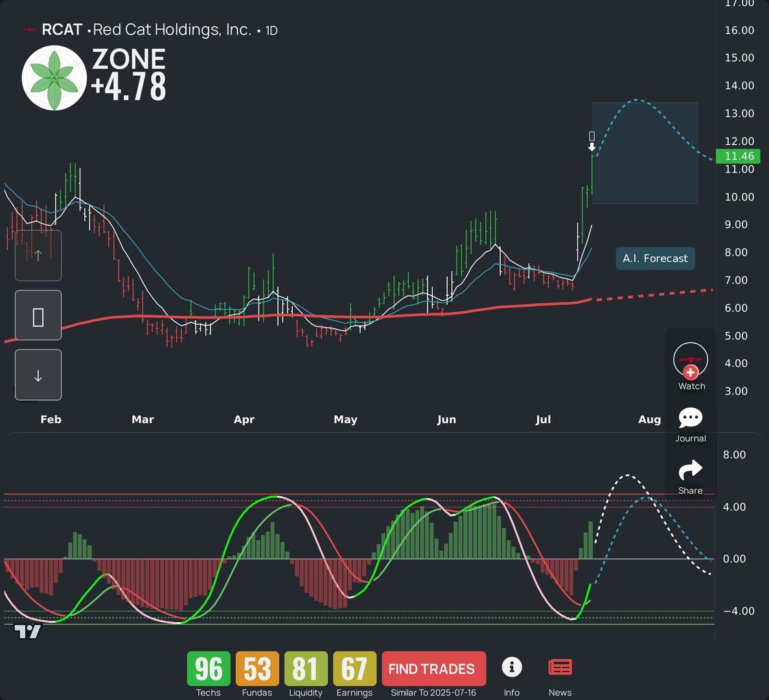The height and width of the screenshot is (700, 769).
Task: Tap the up arrow navigation button
Action: (38, 255)
